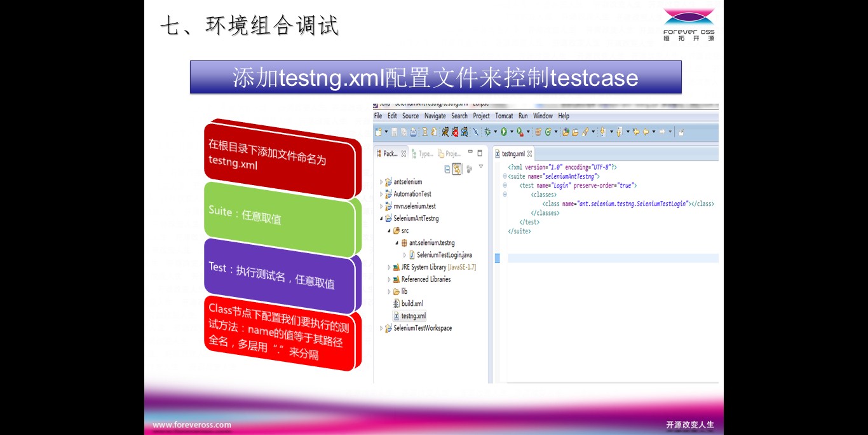868x435 pixels.
Task: Click the Save All toolbar icon
Action: [403, 132]
